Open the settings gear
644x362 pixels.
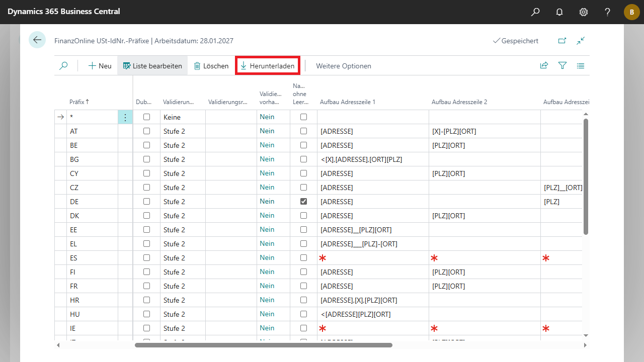[584, 12]
